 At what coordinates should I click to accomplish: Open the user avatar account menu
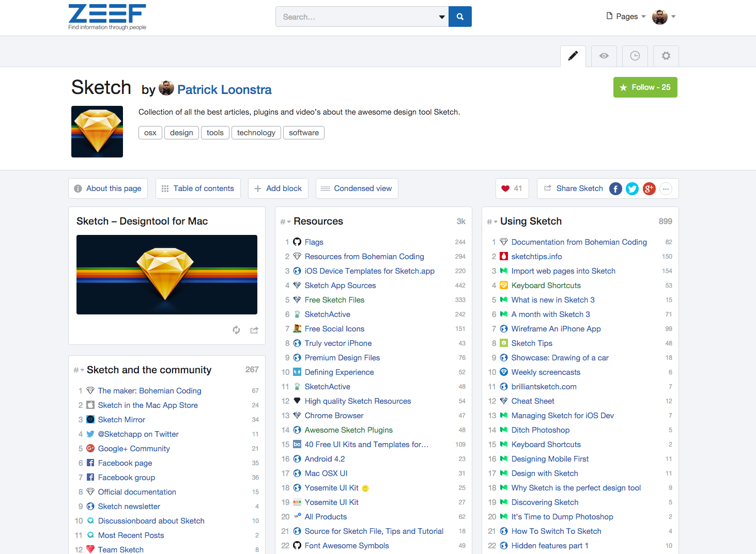tap(664, 17)
